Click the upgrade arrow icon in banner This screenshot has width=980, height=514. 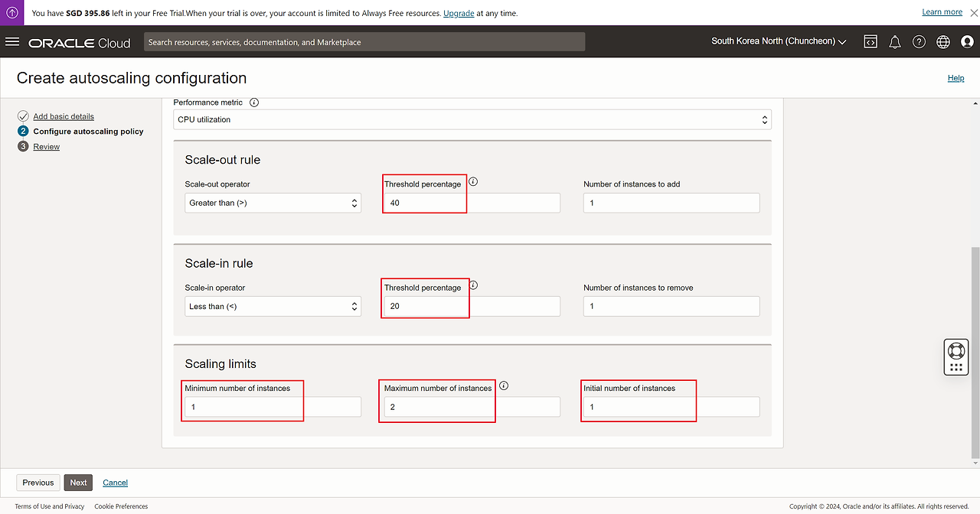pyautogui.click(x=12, y=13)
